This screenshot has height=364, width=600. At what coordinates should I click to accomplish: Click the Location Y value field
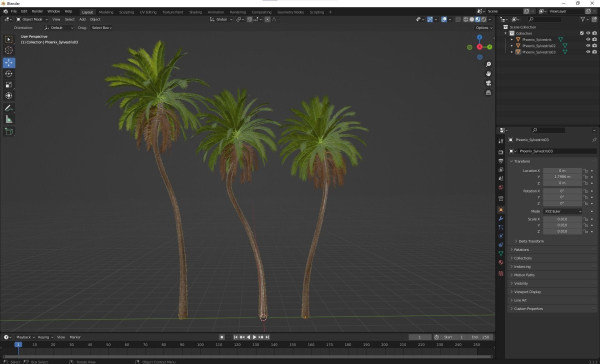(x=562, y=177)
